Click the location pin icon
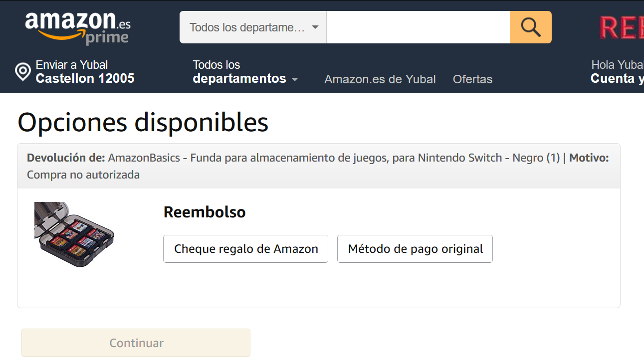644x362 pixels. click(x=22, y=72)
